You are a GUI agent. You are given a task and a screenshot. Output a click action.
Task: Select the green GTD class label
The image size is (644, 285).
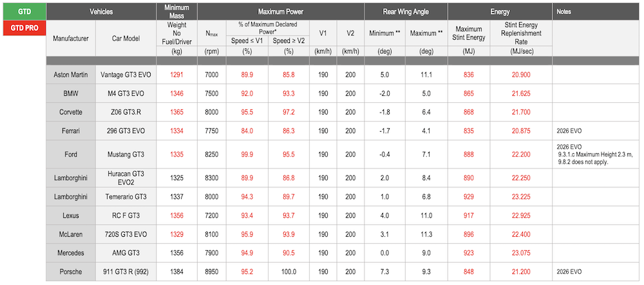coord(24,12)
